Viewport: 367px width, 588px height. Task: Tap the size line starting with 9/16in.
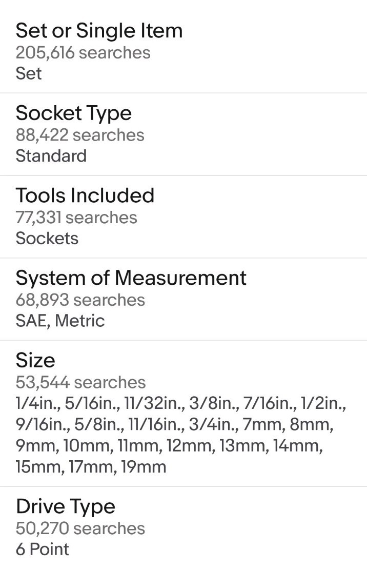coord(174,424)
